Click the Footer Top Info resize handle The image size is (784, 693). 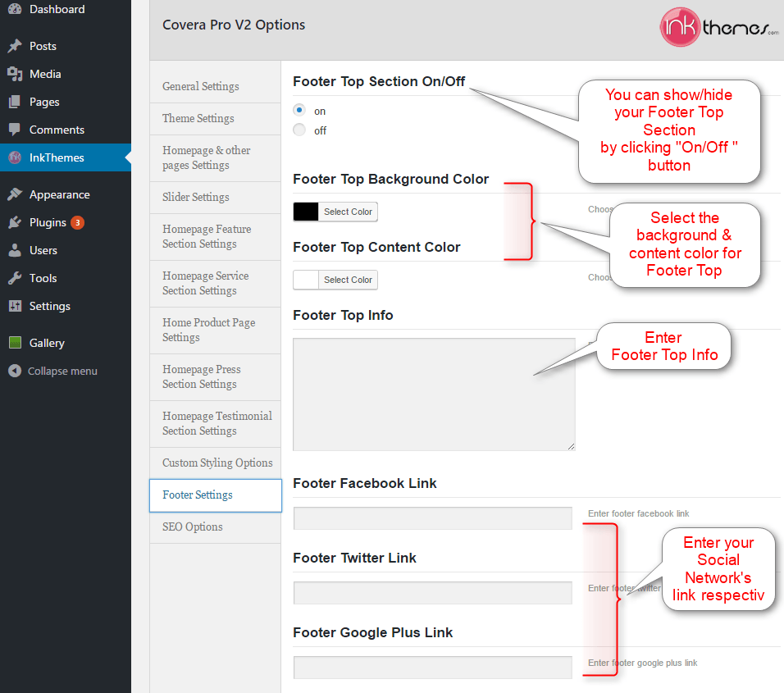[571, 446]
